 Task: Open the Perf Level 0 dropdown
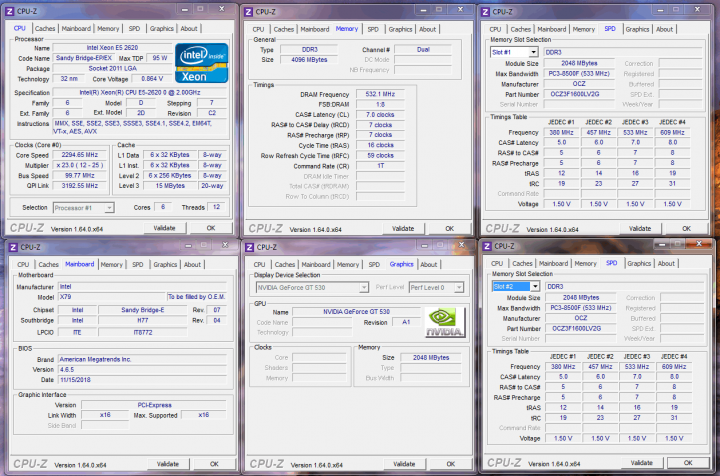[459, 288]
